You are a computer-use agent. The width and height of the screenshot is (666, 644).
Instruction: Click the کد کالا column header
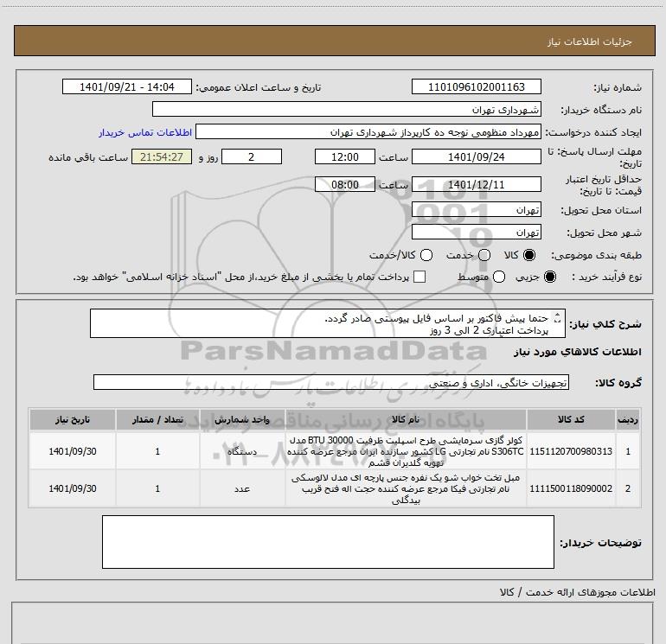click(x=571, y=419)
